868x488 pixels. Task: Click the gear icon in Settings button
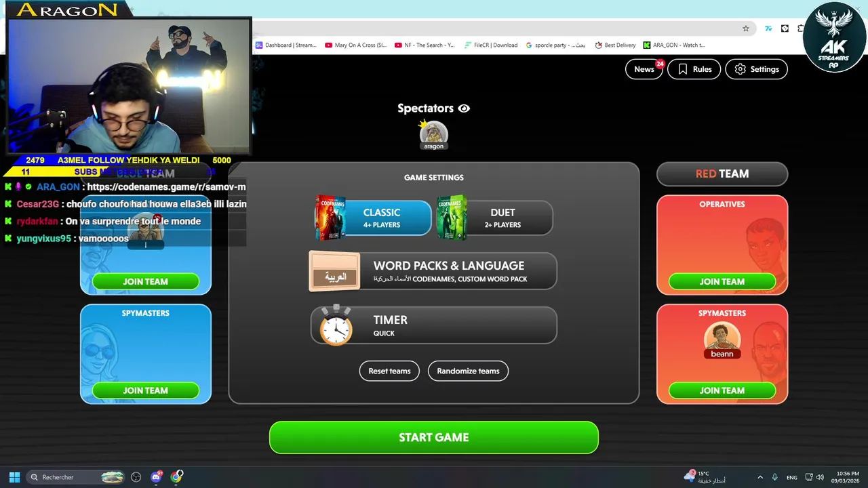741,69
